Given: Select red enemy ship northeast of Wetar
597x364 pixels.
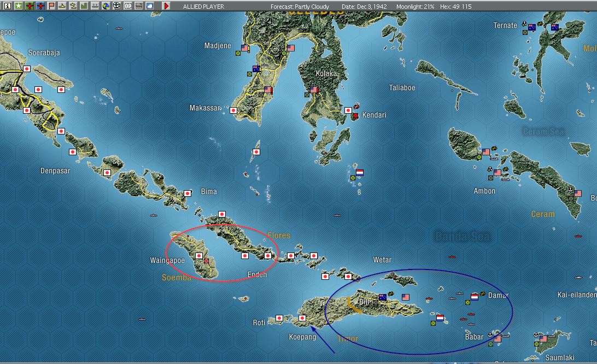Looking at the screenshot, I should click(452, 257).
